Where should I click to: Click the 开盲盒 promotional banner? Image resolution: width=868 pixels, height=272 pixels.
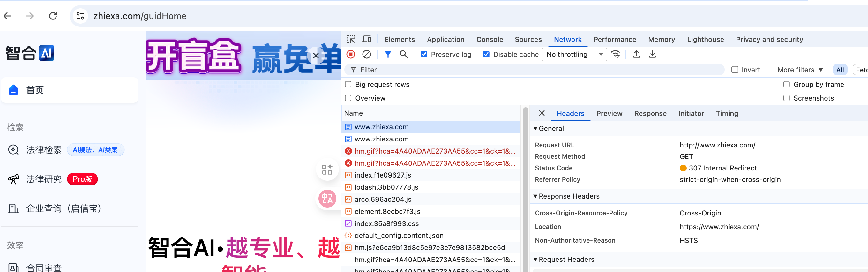(243, 56)
